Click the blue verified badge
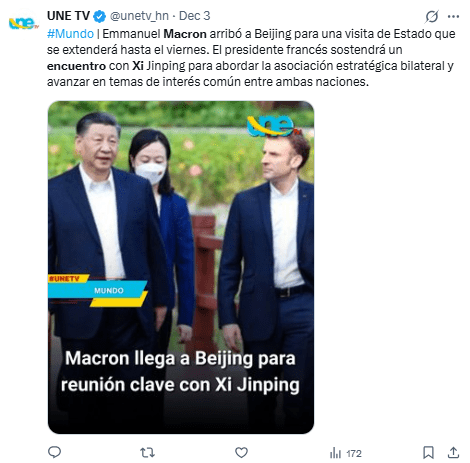The width and height of the screenshot is (470, 463). [x=99, y=16]
